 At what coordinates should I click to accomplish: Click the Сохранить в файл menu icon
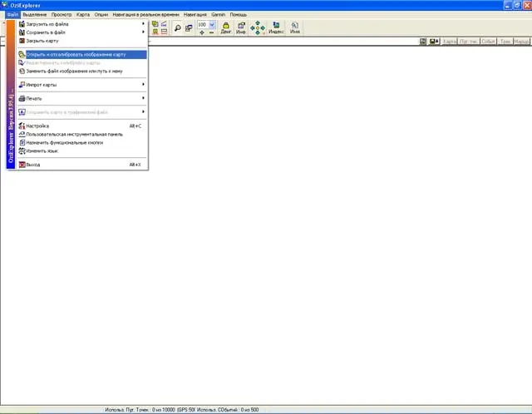pos(22,32)
